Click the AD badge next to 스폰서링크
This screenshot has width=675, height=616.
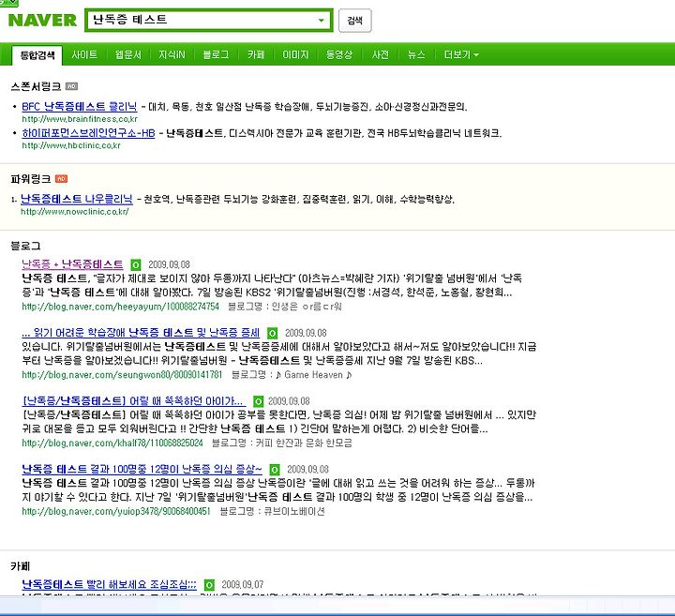point(71,86)
